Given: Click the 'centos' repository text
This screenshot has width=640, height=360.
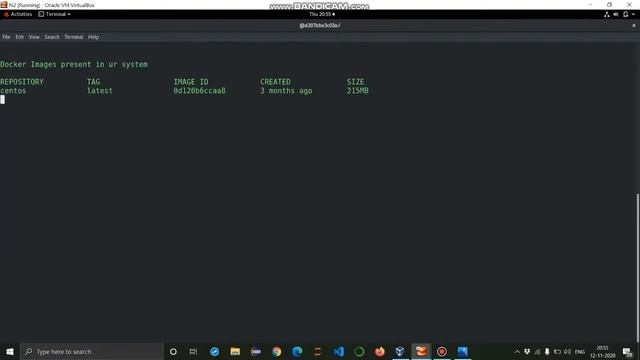Looking at the screenshot, I should click(13, 91).
